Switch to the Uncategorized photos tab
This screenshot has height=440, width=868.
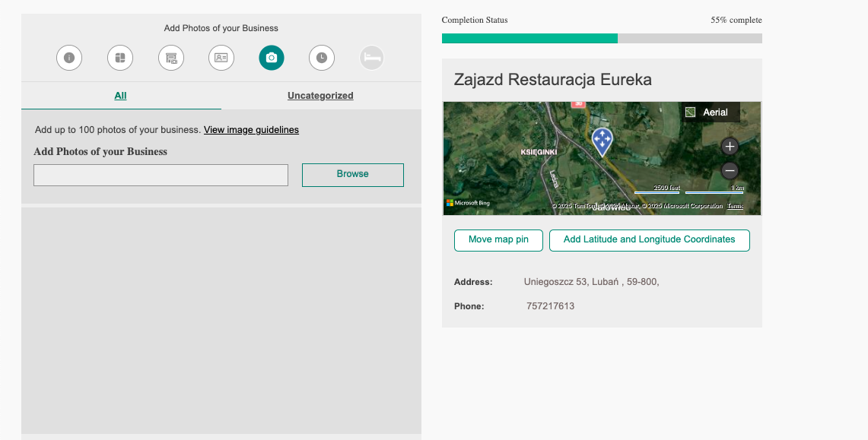click(x=320, y=96)
